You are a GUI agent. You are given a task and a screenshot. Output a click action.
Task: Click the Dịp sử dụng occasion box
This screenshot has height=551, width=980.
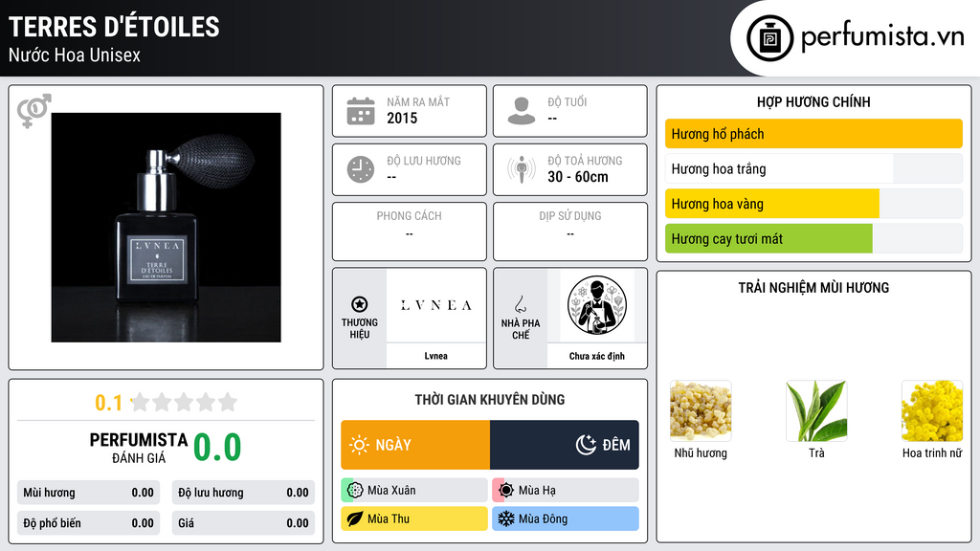(570, 231)
